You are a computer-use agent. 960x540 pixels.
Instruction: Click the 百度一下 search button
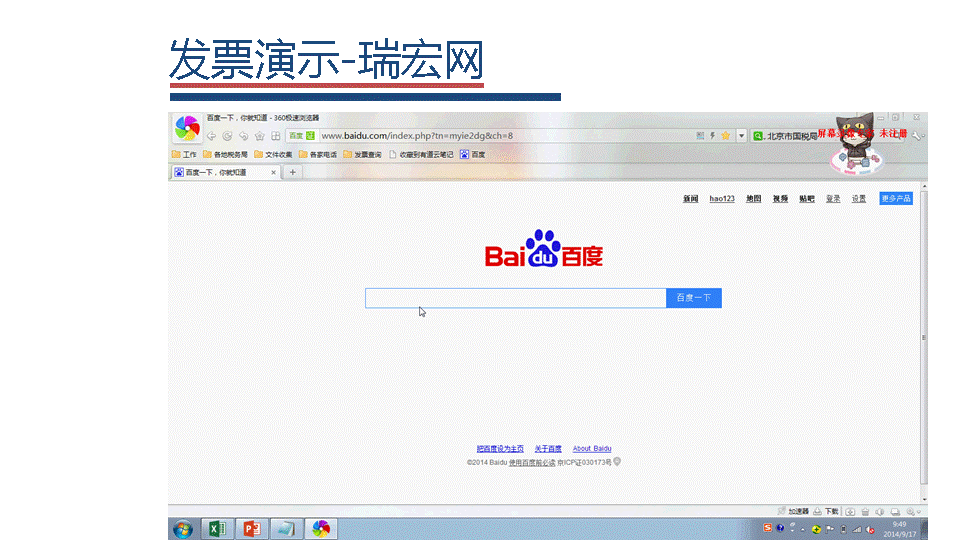point(694,298)
